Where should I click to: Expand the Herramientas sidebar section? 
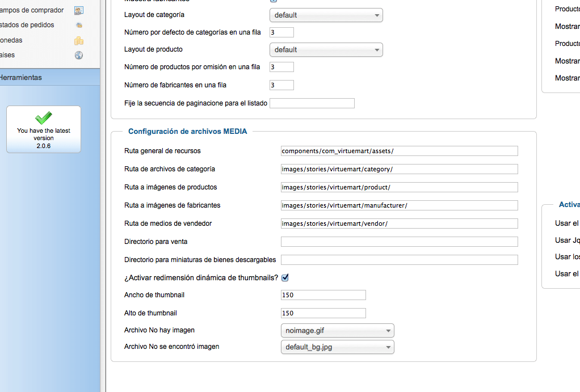[x=50, y=77]
